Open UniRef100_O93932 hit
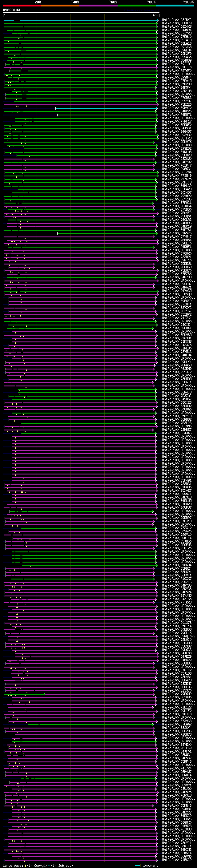The width and height of the screenshot is (197, 868). tap(177, 135)
